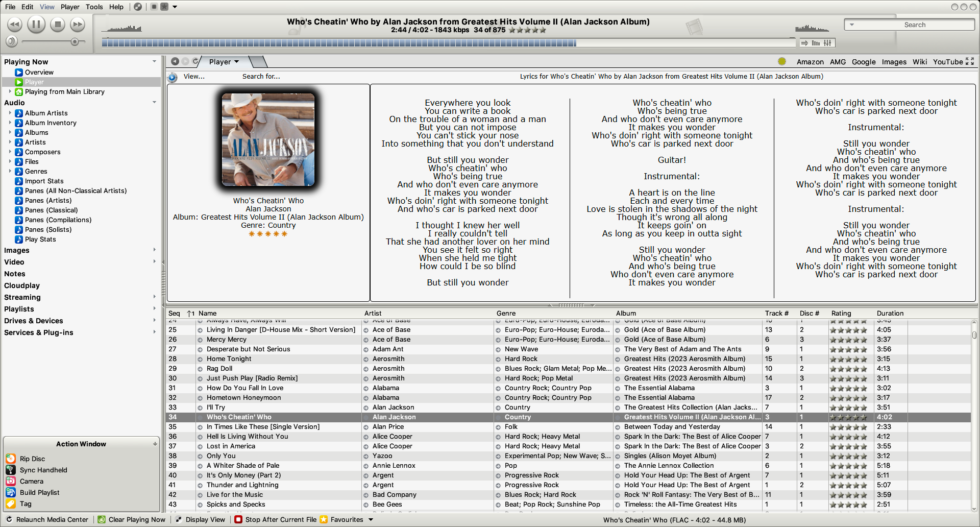
Task: Click the Rip Disc icon
Action: pyautogui.click(x=11, y=459)
